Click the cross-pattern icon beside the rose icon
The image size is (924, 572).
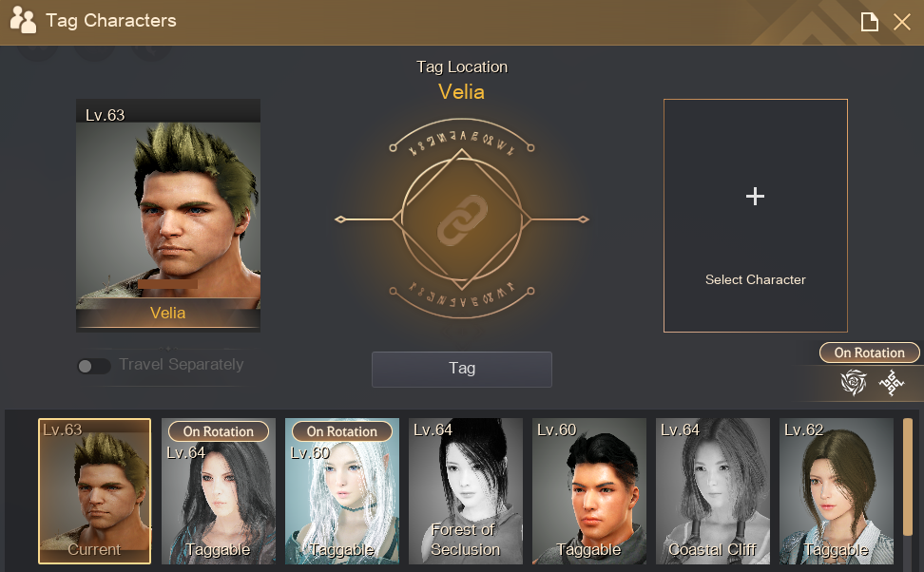click(892, 383)
